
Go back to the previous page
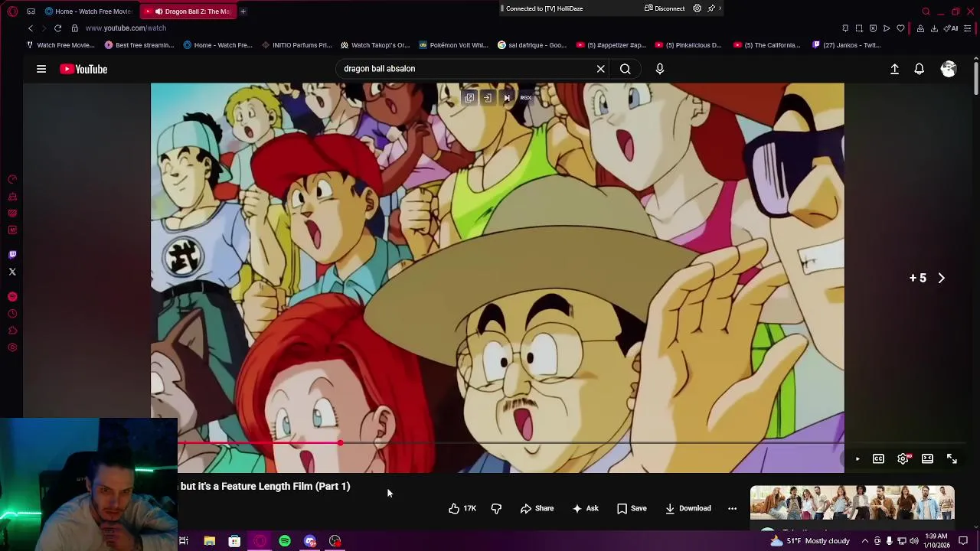31,28
